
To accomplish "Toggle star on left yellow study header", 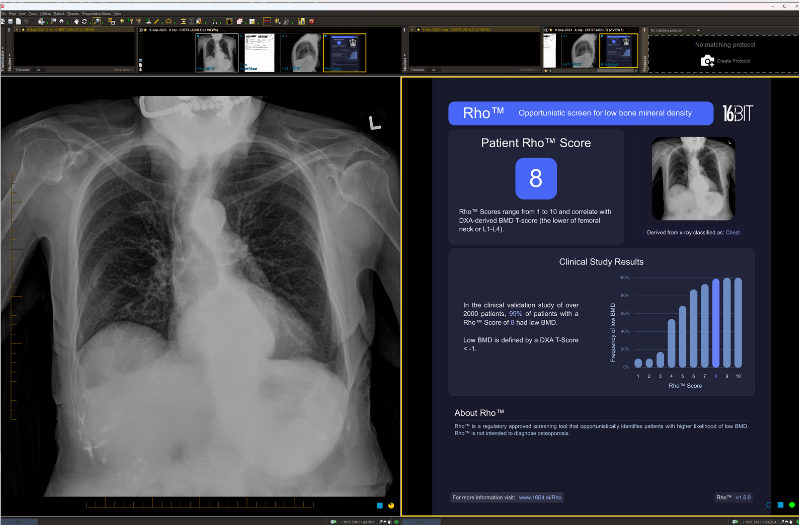I will point(22,30).
